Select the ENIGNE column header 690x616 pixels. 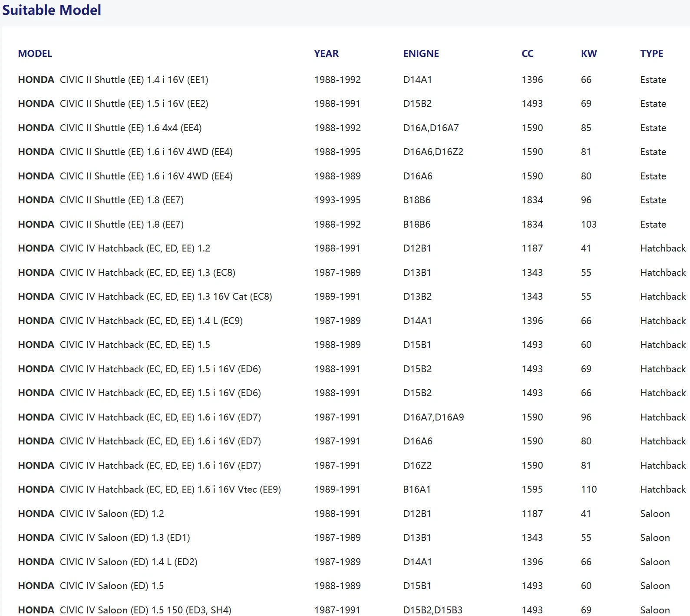pos(421,53)
